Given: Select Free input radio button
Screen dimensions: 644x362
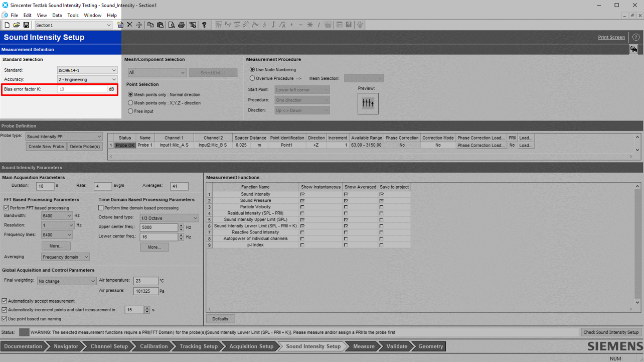Looking at the screenshot, I should 130,111.
